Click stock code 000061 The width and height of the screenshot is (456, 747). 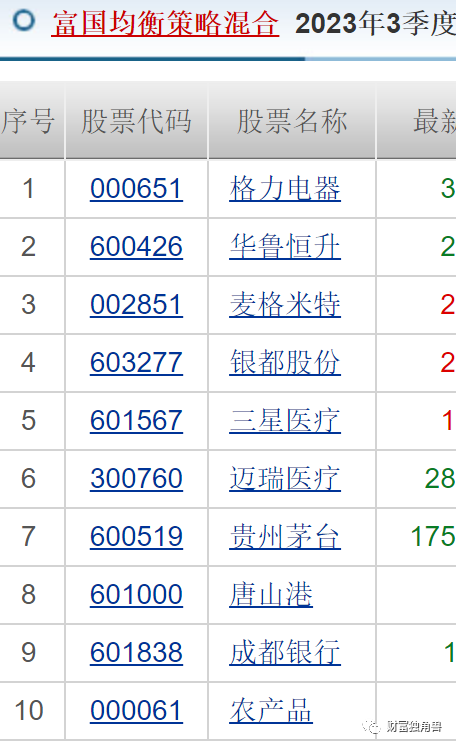(137, 710)
